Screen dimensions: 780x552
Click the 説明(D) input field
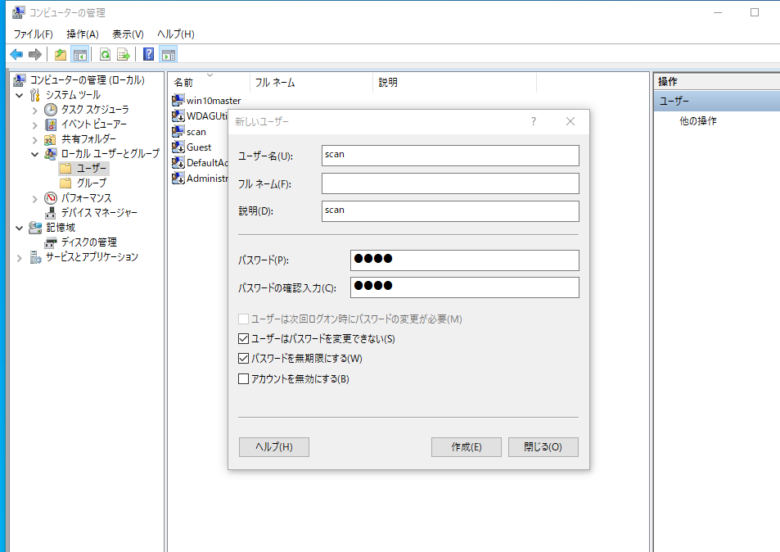pyautogui.click(x=450, y=211)
